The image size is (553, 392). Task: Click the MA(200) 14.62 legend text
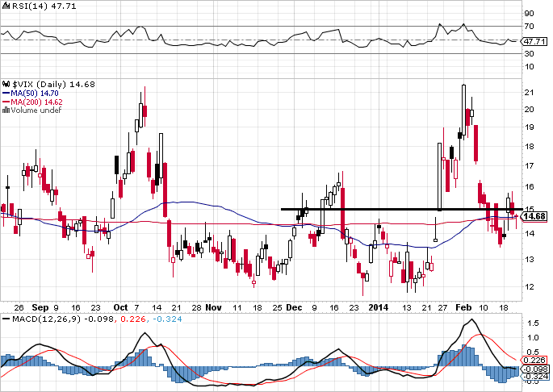pyautogui.click(x=36, y=102)
